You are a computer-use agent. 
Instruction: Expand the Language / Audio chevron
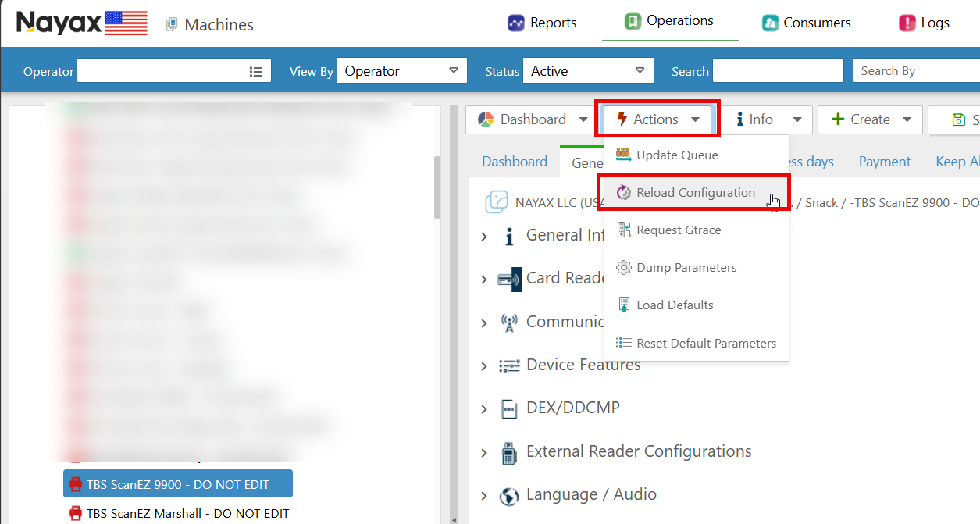click(x=484, y=496)
